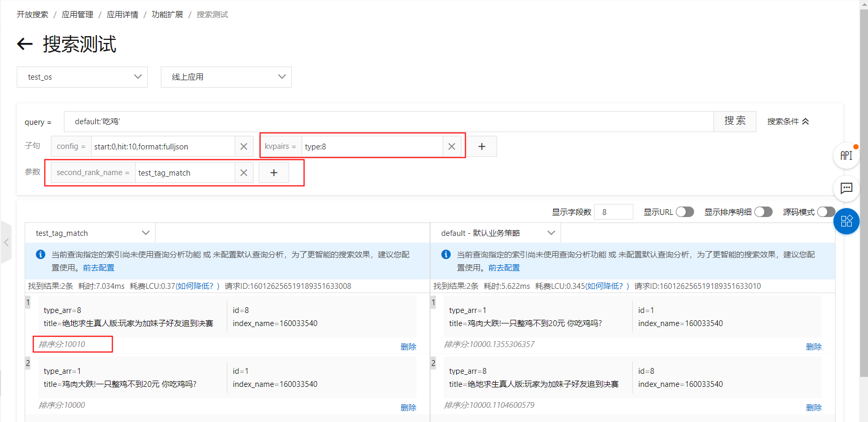Click 前去配置 link in the left results panel

(98, 268)
